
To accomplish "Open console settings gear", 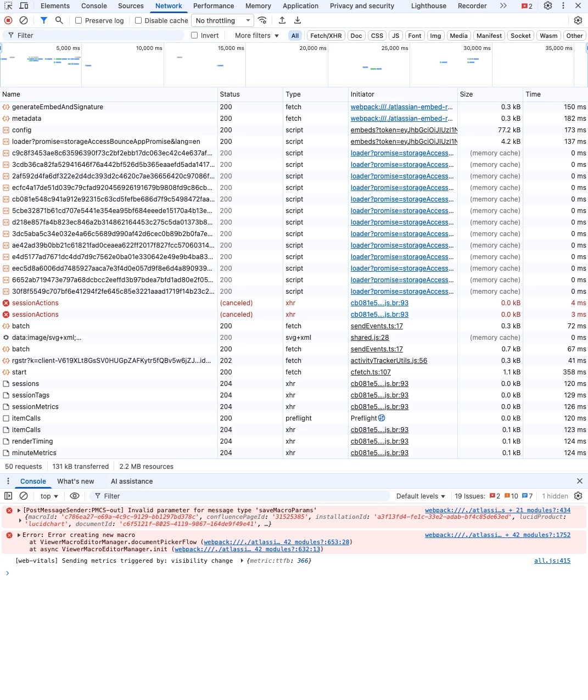I will [578, 496].
